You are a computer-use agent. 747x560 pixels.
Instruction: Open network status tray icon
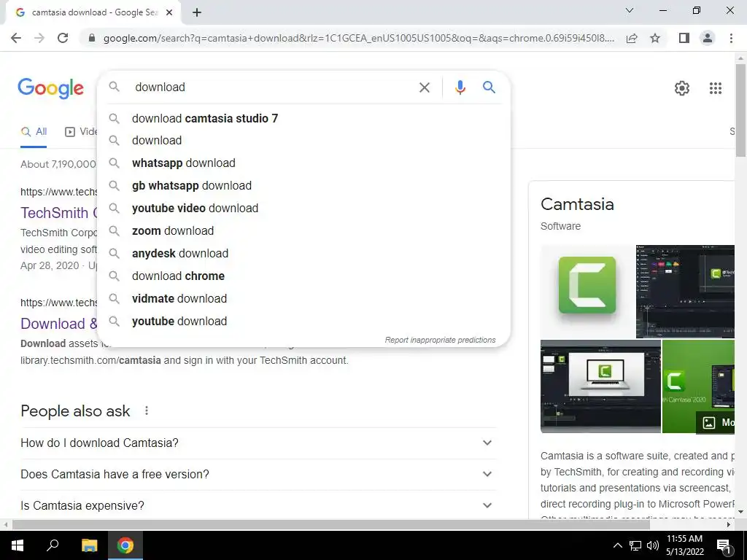pyautogui.click(x=635, y=545)
